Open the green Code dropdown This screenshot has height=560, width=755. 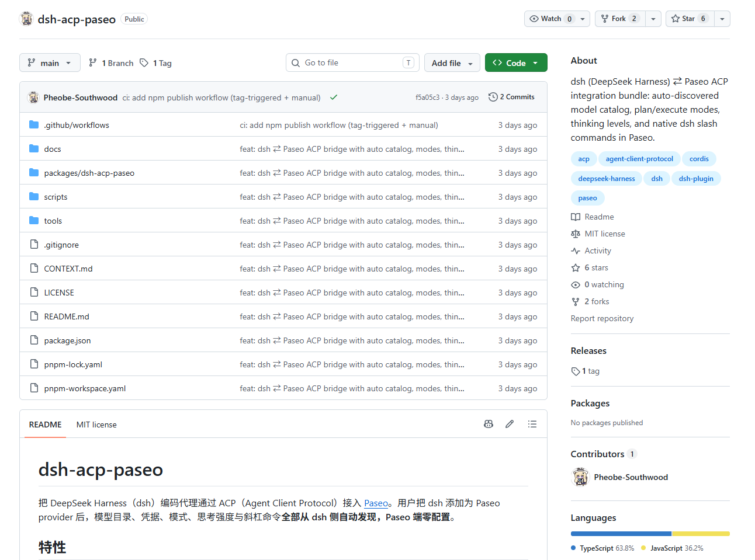point(516,62)
